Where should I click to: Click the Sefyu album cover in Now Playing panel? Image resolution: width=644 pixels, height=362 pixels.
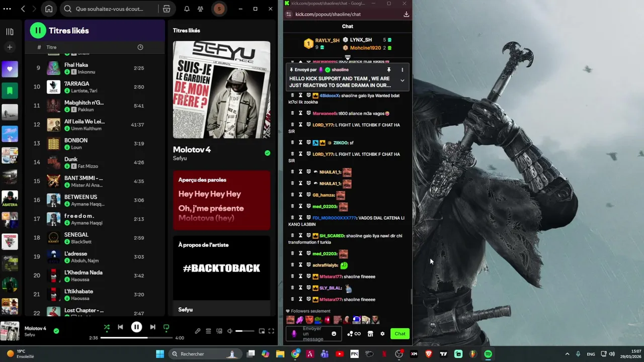tap(221, 89)
